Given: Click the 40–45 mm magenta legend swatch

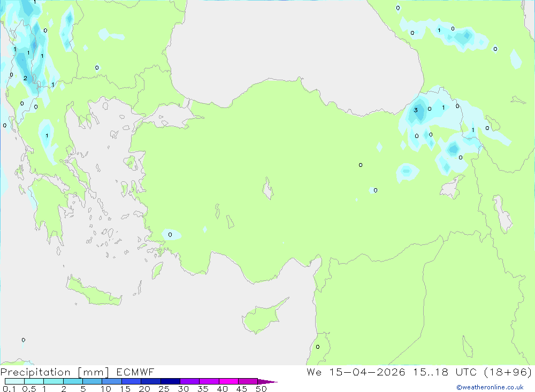Looking at the screenshot, I should (x=228, y=381).
